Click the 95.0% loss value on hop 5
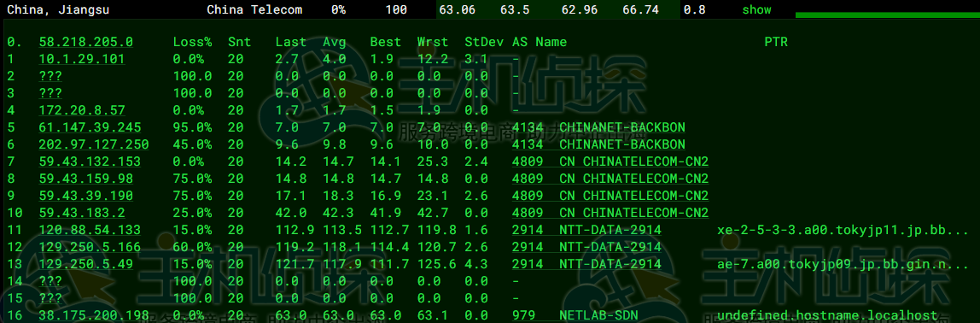Screen dimensions: 980x323 193,127
